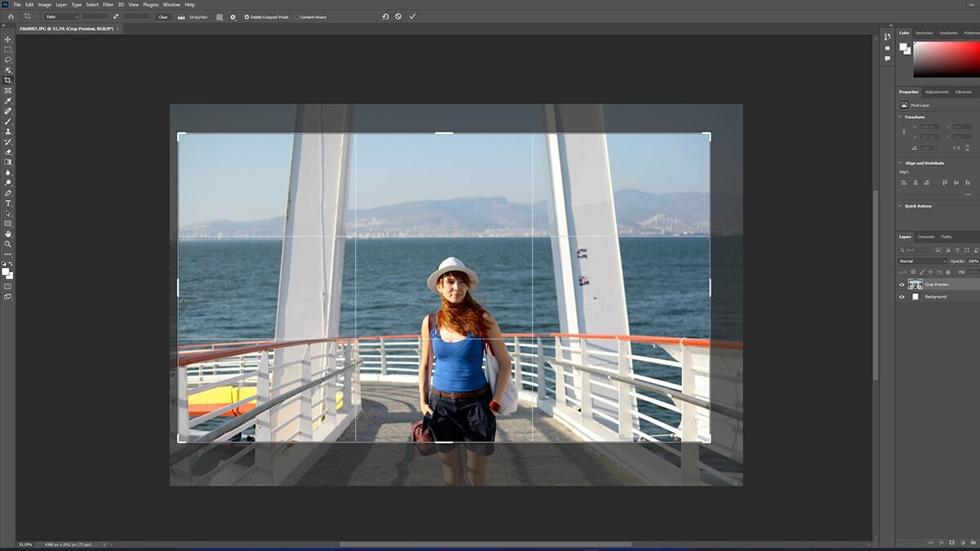The width and height of the screenshot is (980, 551).
Task: Open the crop overlay options icon
Action: pos(220,16)
